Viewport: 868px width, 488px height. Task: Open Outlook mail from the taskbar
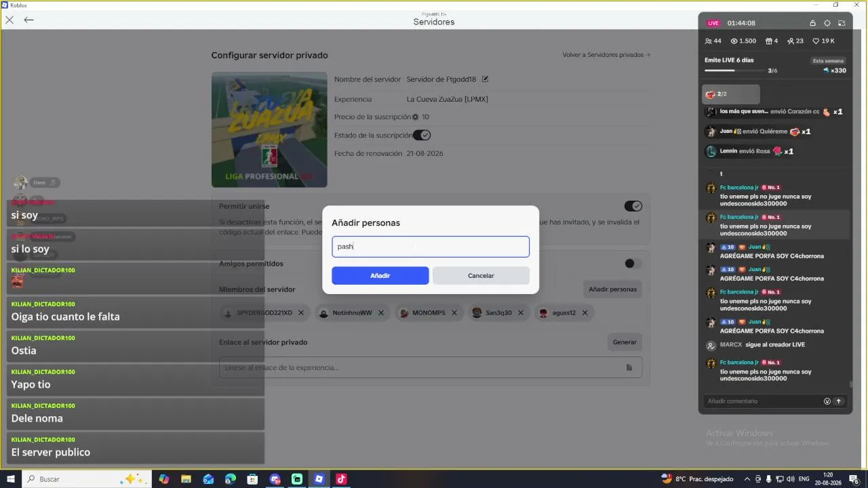pos(208,479)
